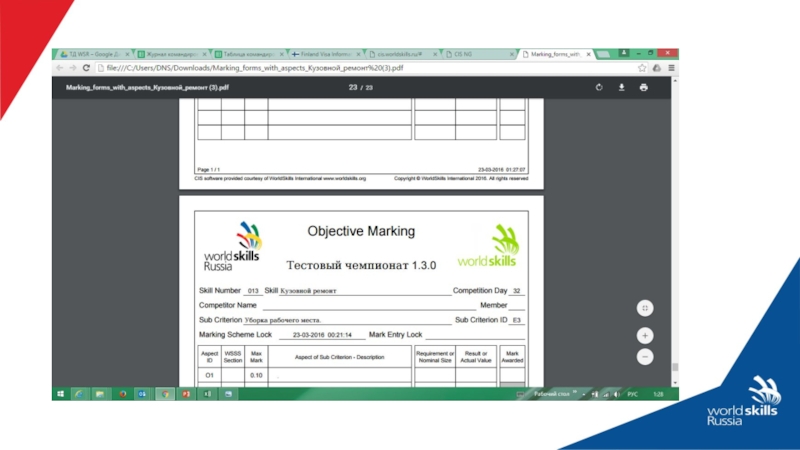Open the touch keyboard from the taskbar
This screenshot has width=800, height=450.
tap(520, 394)
